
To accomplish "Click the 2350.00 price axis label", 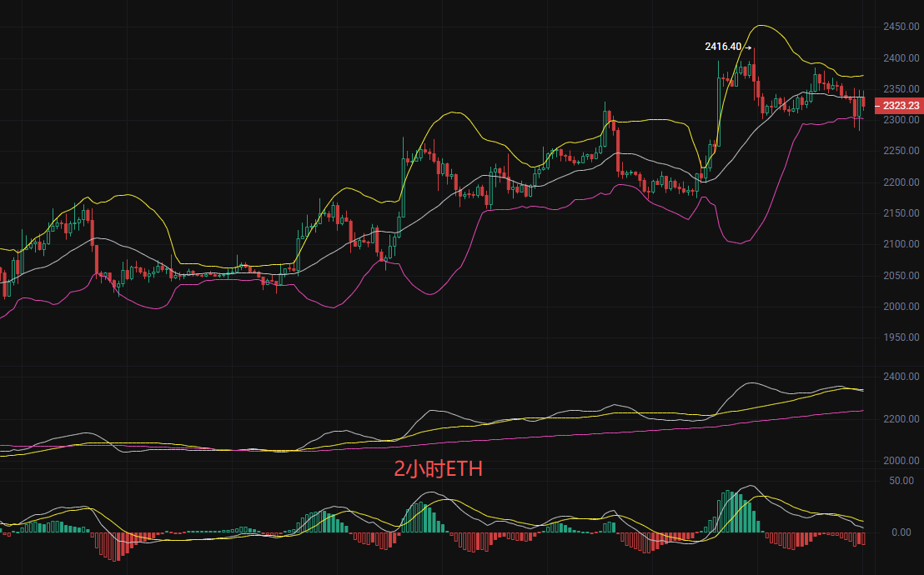I will [x=901, y=89].
